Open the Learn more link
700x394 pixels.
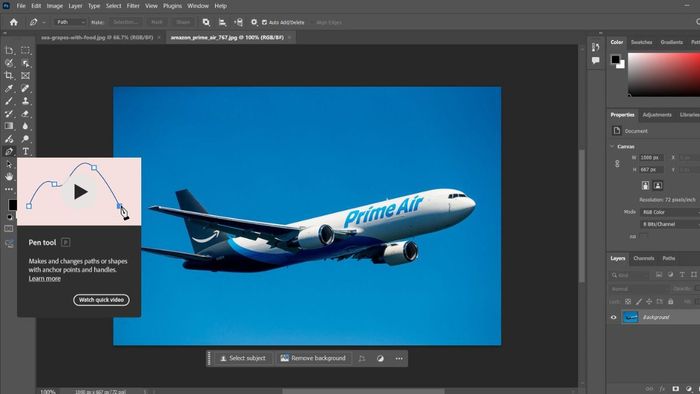click(45, 278)
